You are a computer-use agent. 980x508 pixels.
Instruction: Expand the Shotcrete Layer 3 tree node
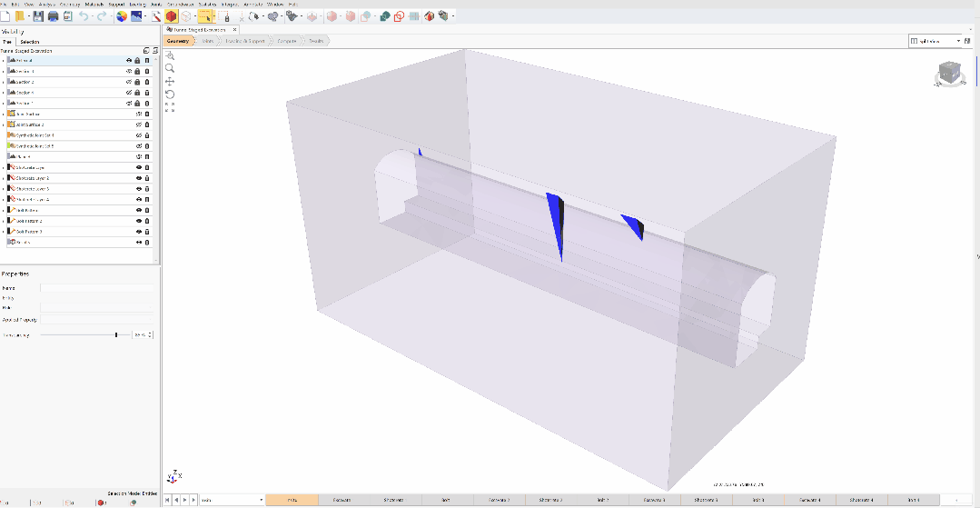pyautogui.click(x=4, y=189)
